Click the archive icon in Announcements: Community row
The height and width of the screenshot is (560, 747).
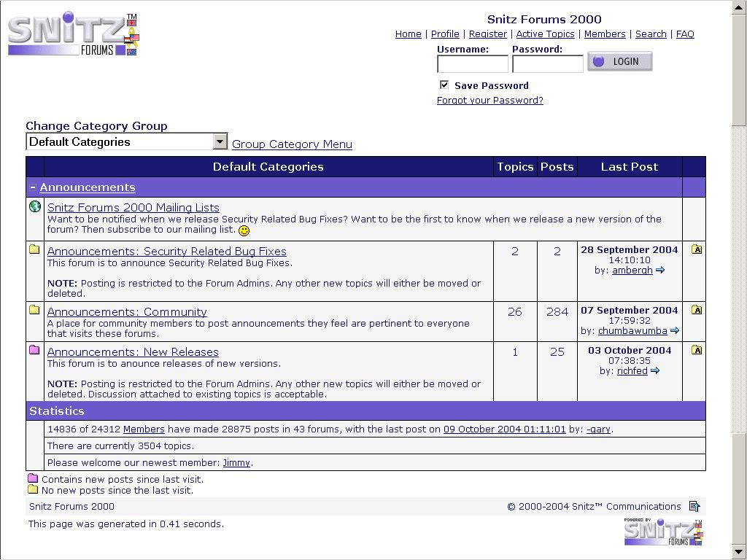tap(697, 309)
